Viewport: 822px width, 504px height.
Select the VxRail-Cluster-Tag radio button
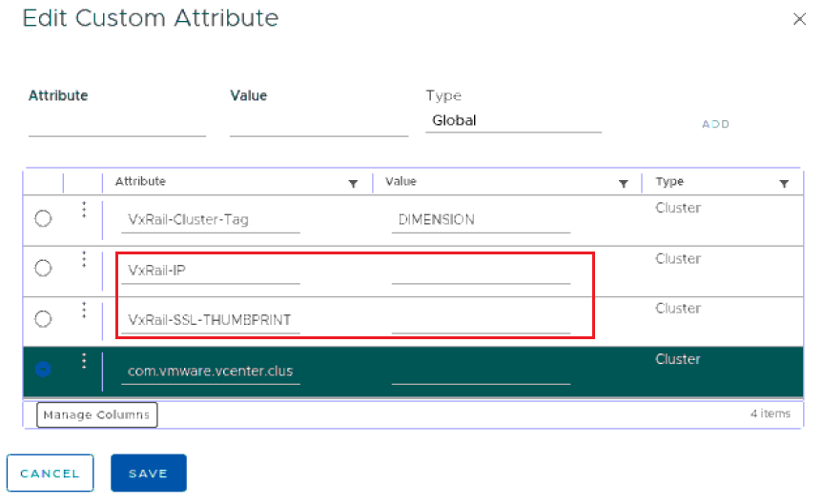(x=43, y=219)
